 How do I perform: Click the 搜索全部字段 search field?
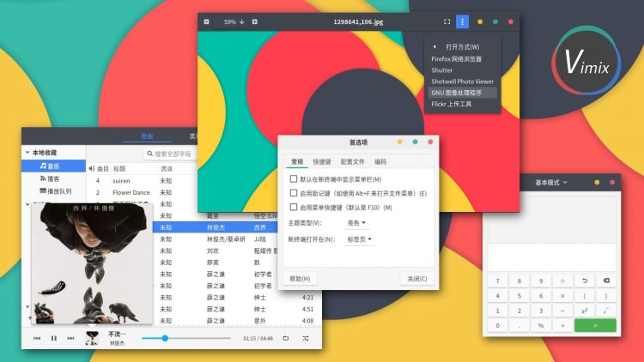tap(171, 154)
